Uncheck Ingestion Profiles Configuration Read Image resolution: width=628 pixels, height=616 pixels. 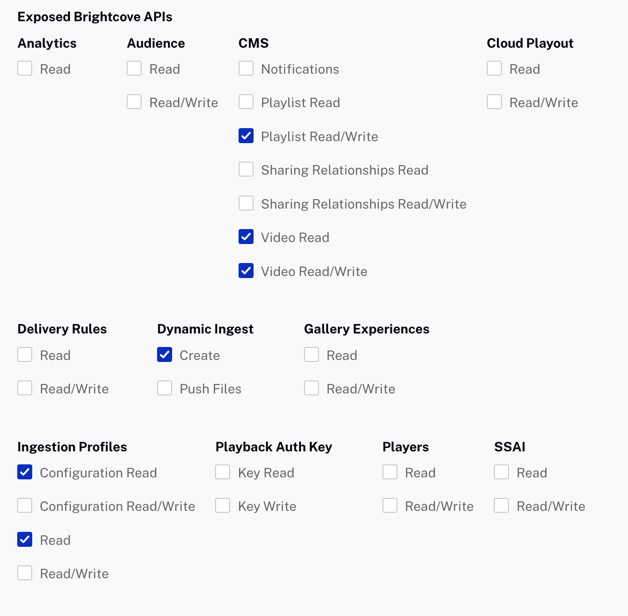pos(25,472)
